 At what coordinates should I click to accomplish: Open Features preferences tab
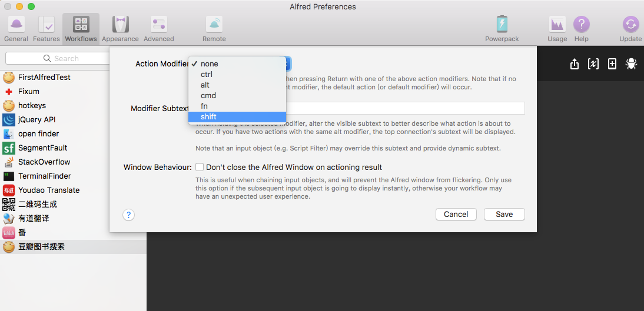click(x=47, y=29)
